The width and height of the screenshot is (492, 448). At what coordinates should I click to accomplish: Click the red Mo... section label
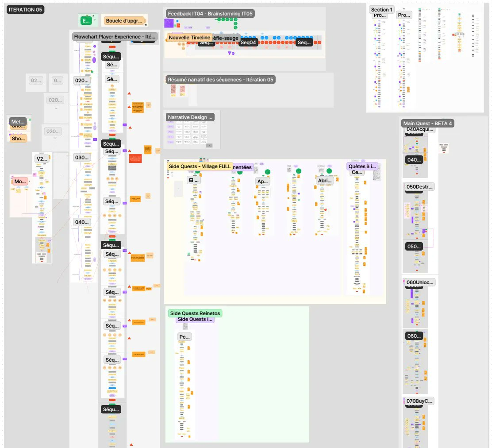[20, 182]
